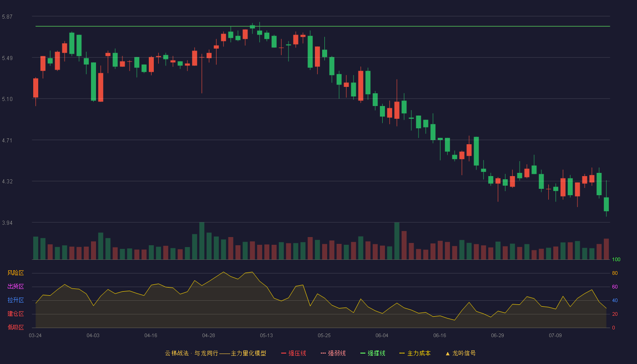This screenshot has width=637, height=364.
Task: Click the 03-24 date axis label
Action: 35,335
